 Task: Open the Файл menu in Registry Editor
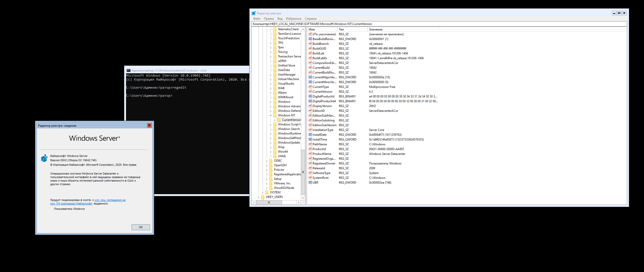pyautogui.click(x=257, y=19)
